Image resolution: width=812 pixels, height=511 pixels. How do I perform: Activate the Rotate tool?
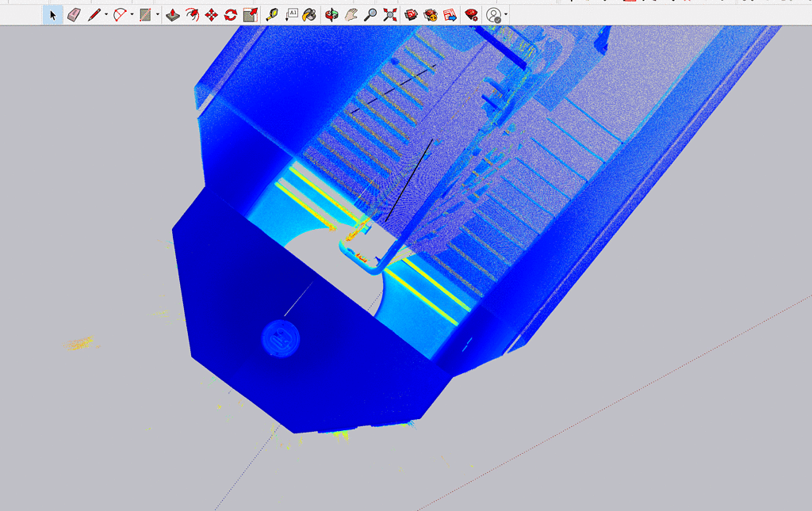pyautogui.click(x=229, y=13)
